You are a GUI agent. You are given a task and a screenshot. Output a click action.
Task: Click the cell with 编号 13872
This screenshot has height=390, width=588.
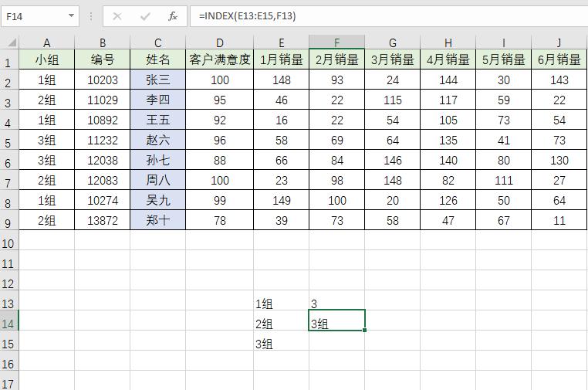103,220
